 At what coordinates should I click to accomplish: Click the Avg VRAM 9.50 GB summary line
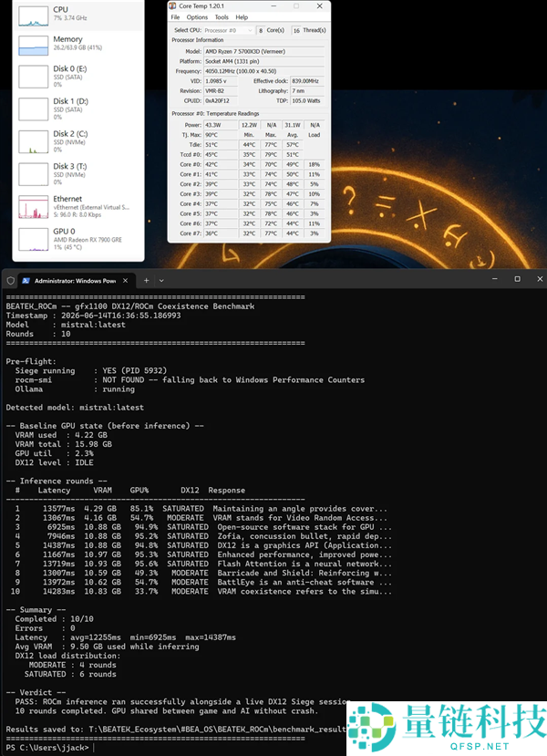pyautogui.click(x=107, y=647)
